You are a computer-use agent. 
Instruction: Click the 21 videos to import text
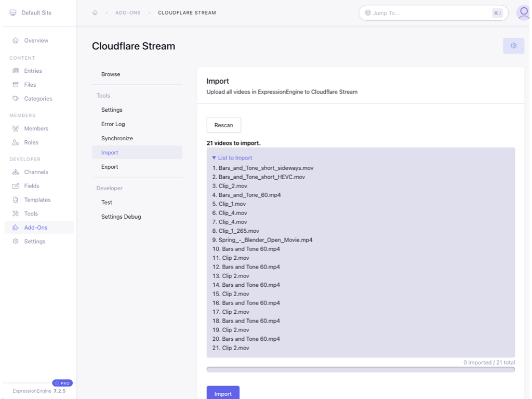[x=233, y=143]
